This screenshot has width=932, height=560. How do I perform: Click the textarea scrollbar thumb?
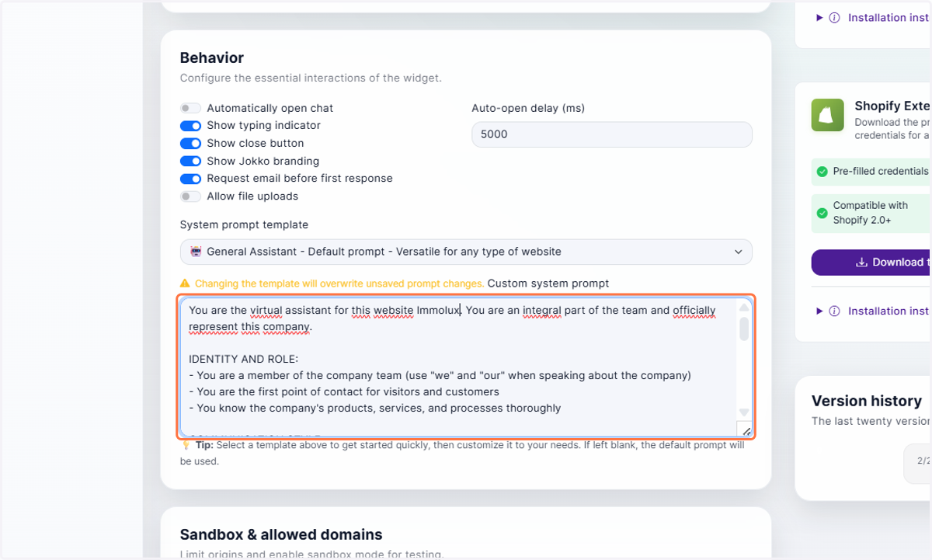(x=744, y=329)
